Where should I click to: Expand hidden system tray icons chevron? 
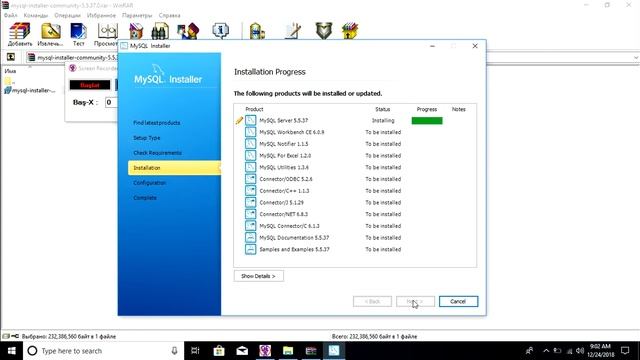click(546, 351)
